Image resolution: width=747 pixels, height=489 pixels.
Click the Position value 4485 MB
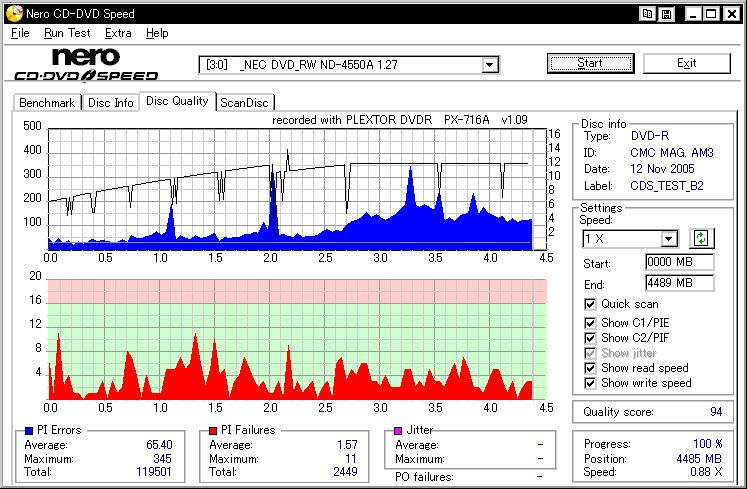pyautogui.click(x=699, y=458)
